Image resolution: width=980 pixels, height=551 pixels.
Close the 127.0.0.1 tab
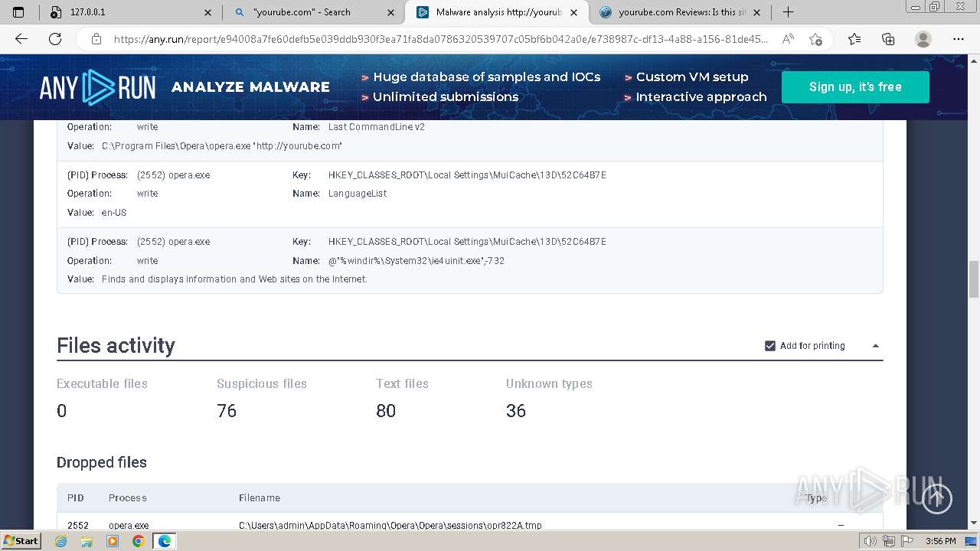(208, 12)
